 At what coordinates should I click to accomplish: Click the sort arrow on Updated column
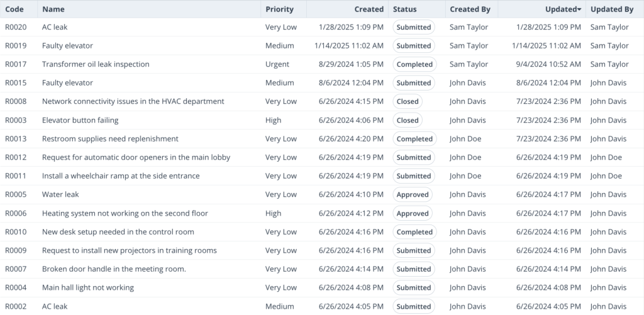(579, 9)
